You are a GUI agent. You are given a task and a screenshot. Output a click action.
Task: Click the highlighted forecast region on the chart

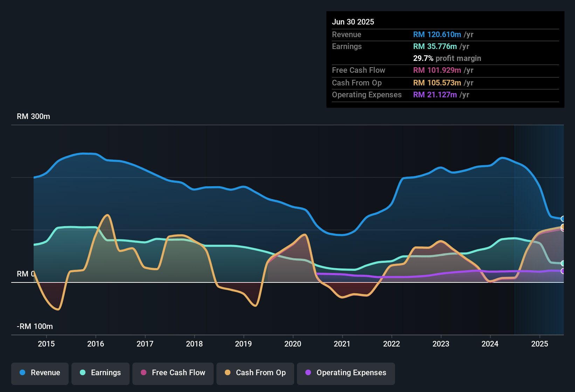(x=539, y=227)
